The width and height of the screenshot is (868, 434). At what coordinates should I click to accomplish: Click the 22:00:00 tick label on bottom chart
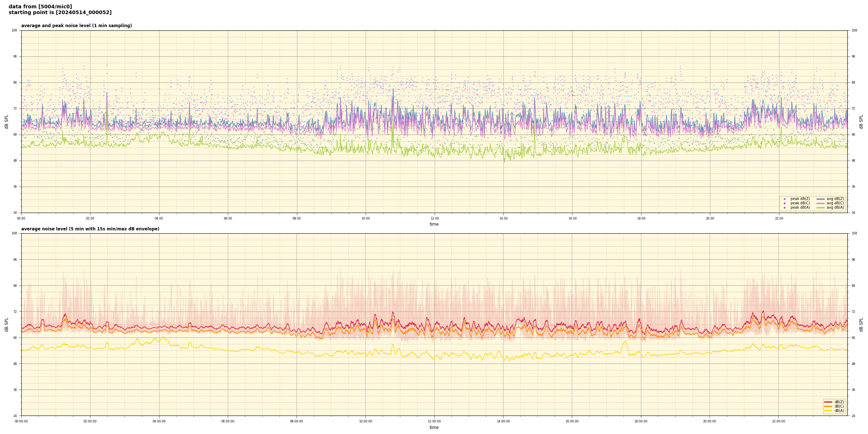coord(779,421)
